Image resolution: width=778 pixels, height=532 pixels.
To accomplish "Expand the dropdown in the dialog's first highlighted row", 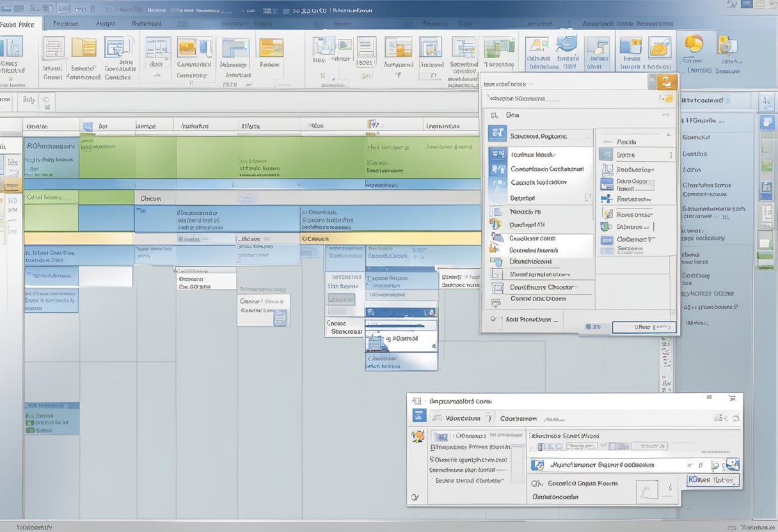I will click(x=587, y=136).
